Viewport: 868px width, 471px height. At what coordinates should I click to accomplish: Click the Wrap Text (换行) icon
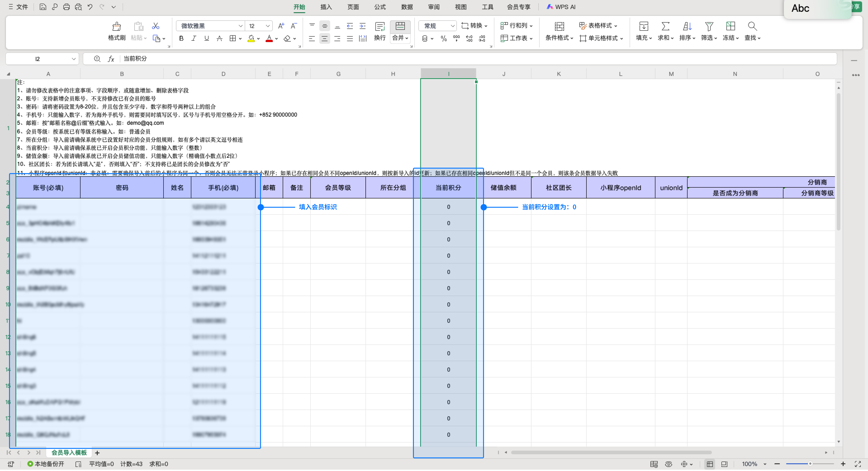pyautogui.click(x=380, y=27)
